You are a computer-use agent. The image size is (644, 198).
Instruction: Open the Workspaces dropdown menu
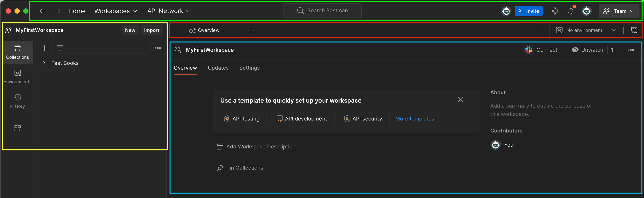pos(115,11)
